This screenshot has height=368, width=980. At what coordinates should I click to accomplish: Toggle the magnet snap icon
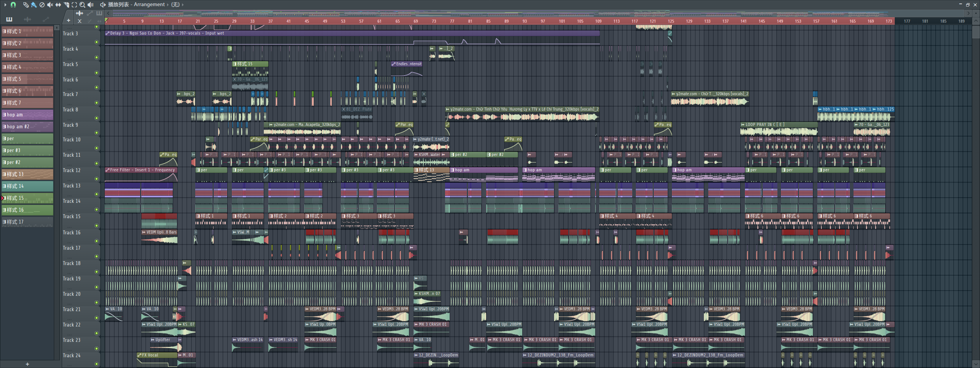[13, 5]
